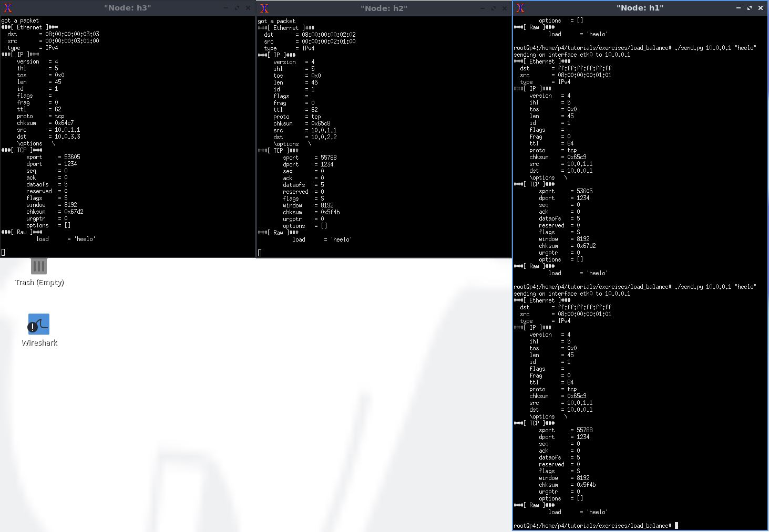Screen dimensions: 769x532
Task: Click TCP chksum 0x67d2 in h3 window
Action: pos(55,212)
